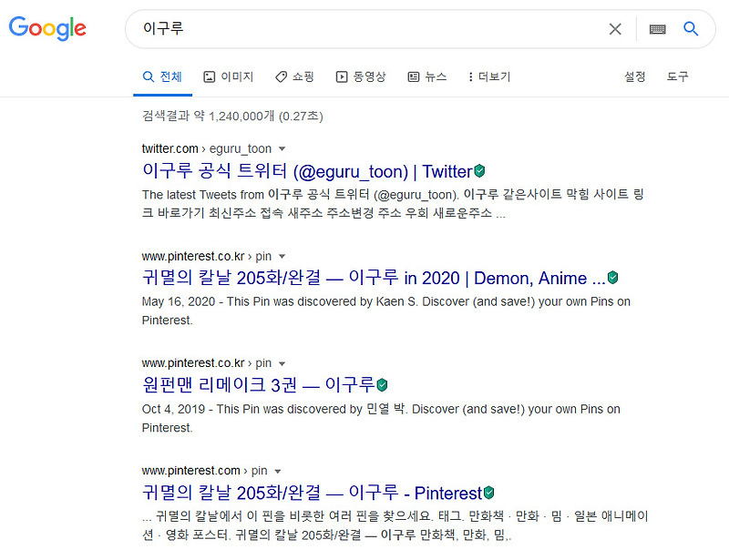Switch to the 뉴스 tab
Viewport: 729px width, 560px height.
[x=426, y=76]
